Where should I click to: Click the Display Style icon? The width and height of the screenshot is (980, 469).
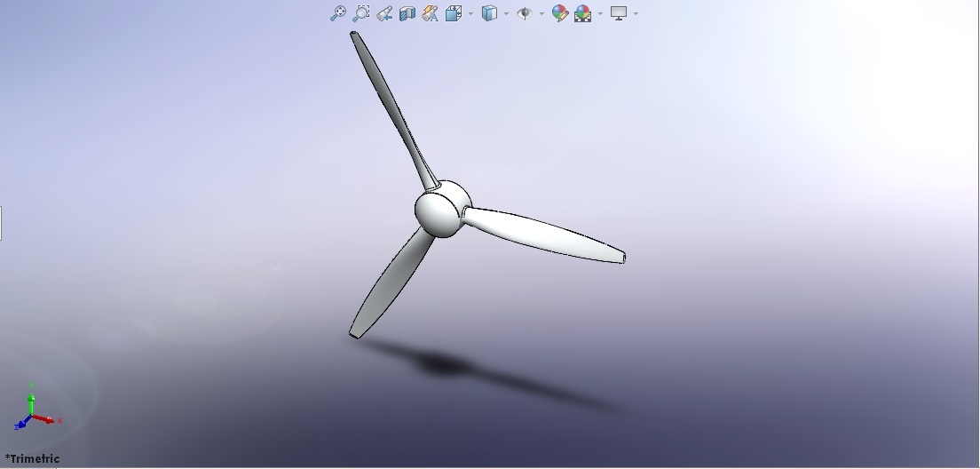tap(489, 13)
